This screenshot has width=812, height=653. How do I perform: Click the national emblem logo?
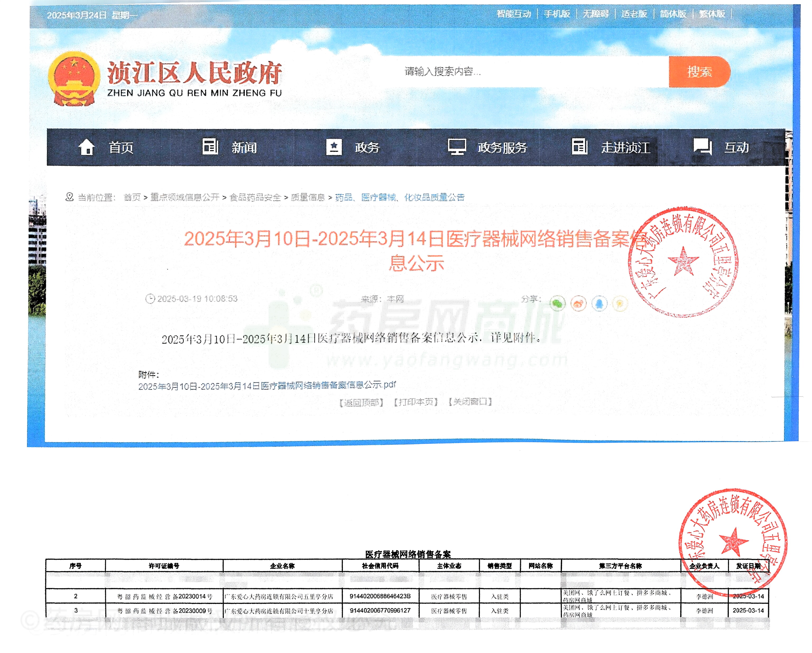[74, 79]
